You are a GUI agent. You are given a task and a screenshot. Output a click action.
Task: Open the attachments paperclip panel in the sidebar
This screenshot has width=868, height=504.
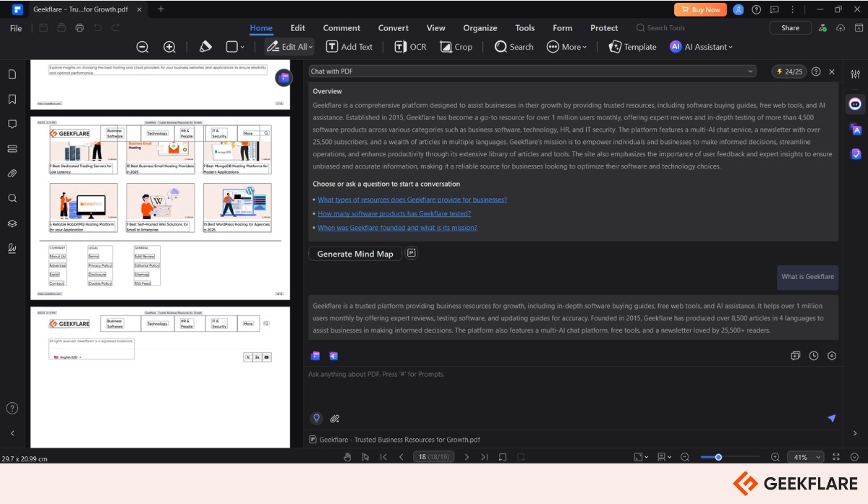(12, 174)
